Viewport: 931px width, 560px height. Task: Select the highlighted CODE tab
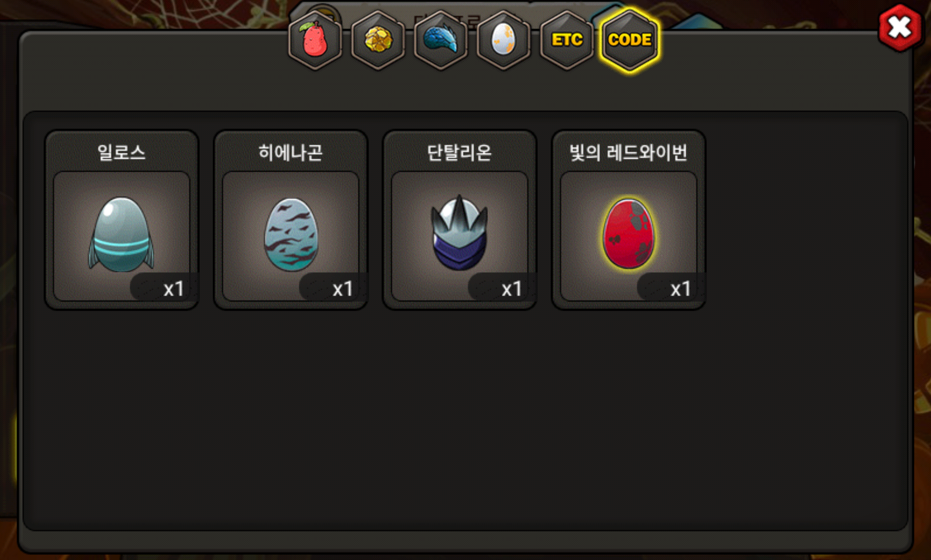[629, 40]
